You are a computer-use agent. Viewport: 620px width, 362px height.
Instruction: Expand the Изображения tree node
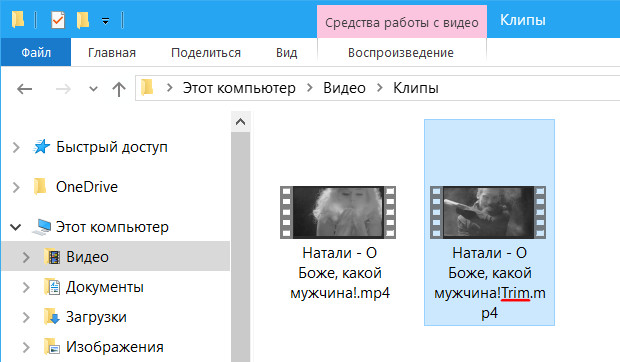(x=26, y=347)
